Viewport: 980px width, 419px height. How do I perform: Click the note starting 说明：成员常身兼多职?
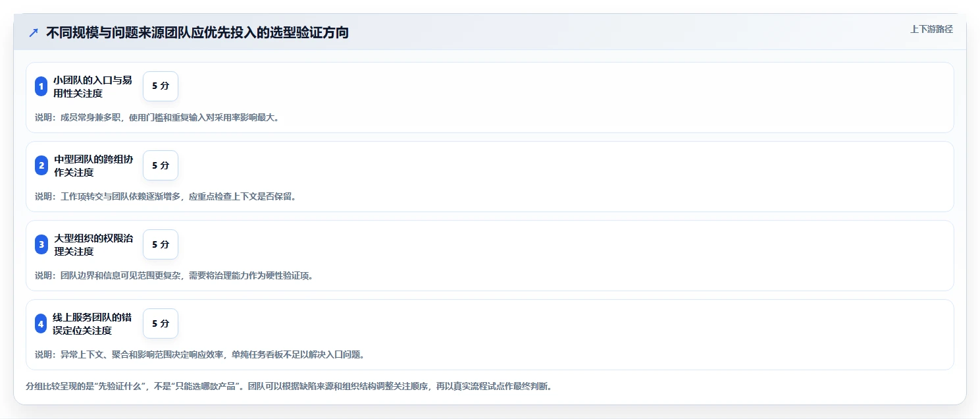pyautogui.click(x=157, y=118)
